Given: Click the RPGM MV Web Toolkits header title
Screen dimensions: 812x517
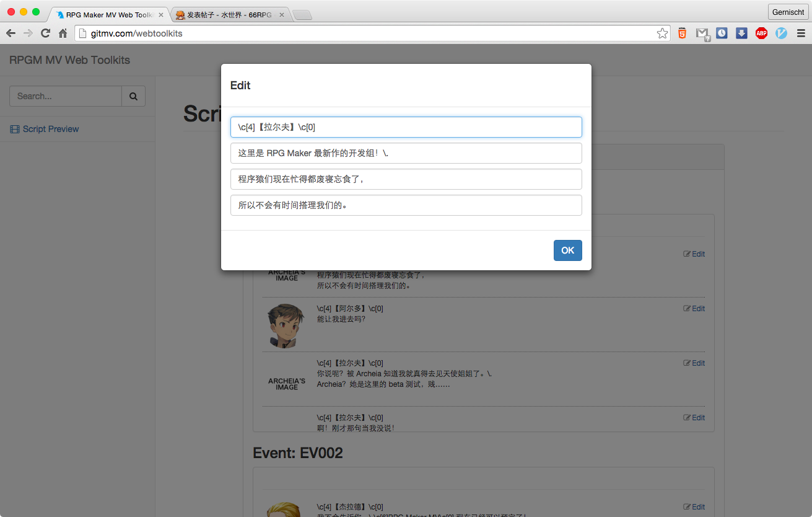Looking at the screenshot, I should click(x=69, y=60).
